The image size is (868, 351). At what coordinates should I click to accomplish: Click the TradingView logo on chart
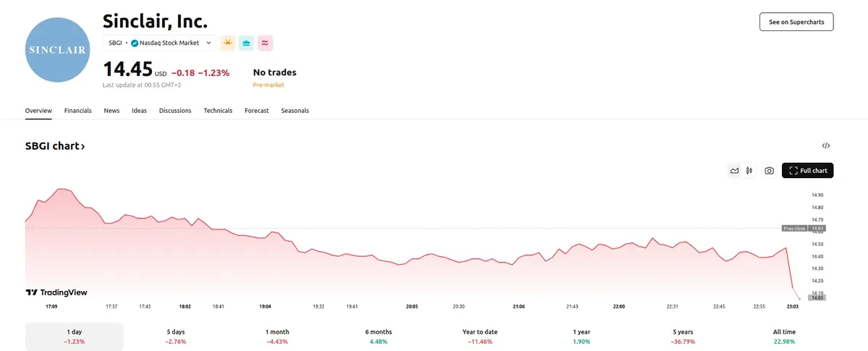[x=56, y=292]
